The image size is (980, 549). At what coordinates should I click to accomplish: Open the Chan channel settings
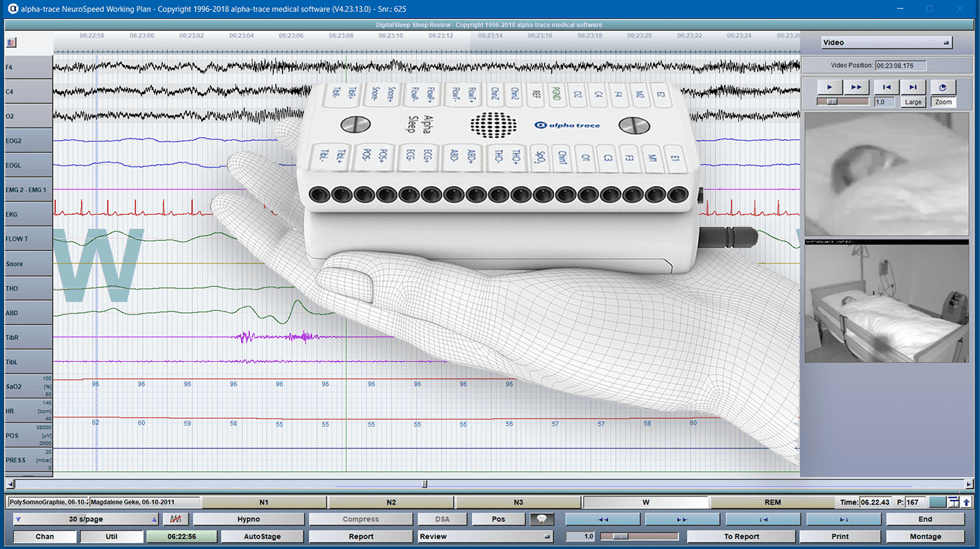pos(44,536)
